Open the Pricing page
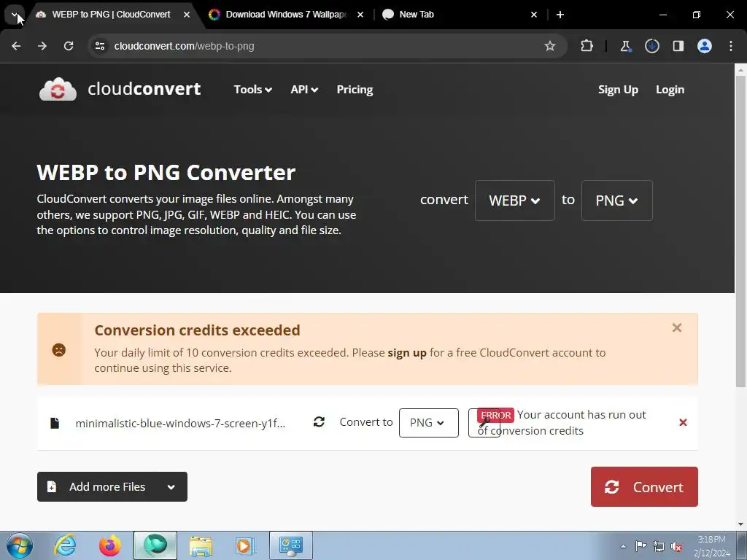747x560 pixels. (355, 90)
